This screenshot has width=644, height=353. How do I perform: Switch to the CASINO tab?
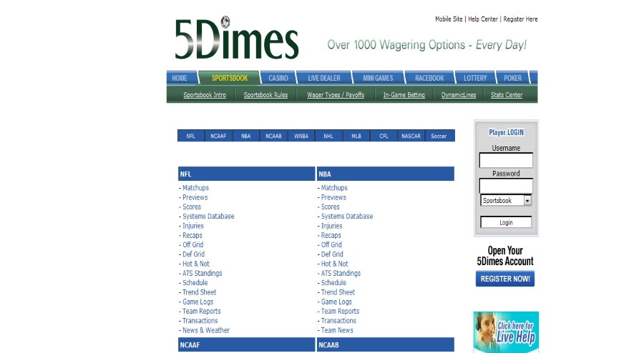coord(278,78)
